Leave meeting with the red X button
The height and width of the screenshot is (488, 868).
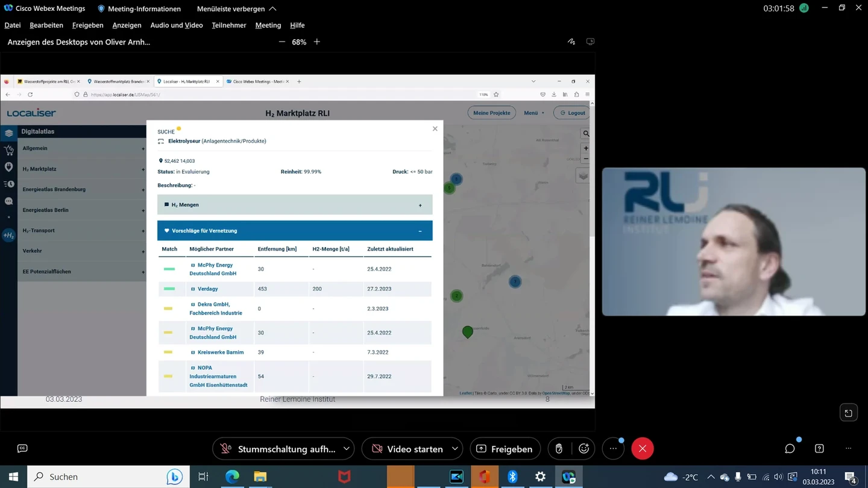click(643, 449)
